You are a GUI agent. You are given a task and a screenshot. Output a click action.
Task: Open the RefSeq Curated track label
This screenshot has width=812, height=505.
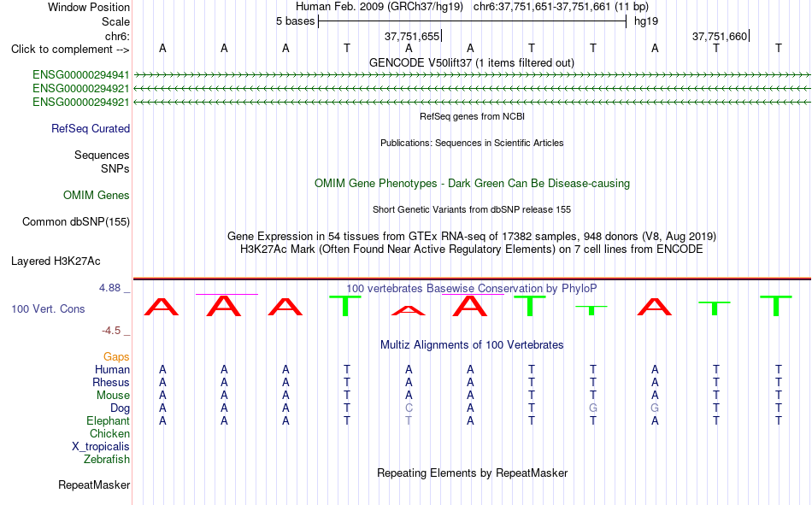tap(90, 128)
